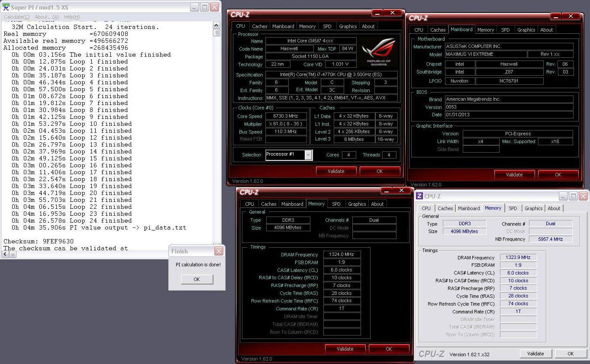Open the Calculate menu in Super PI
Image resolution: width=590 pixels, height=364 pixels.
[x=16, y=17]
